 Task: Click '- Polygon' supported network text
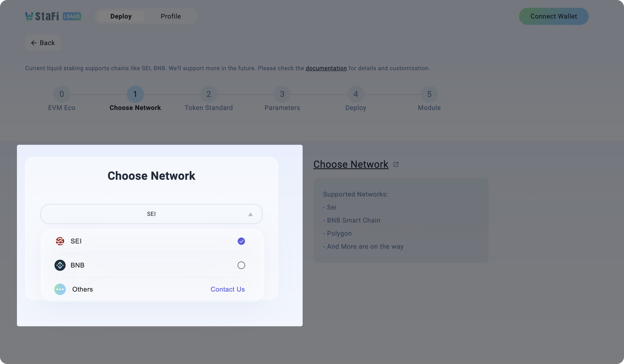[x=337, y=233]
